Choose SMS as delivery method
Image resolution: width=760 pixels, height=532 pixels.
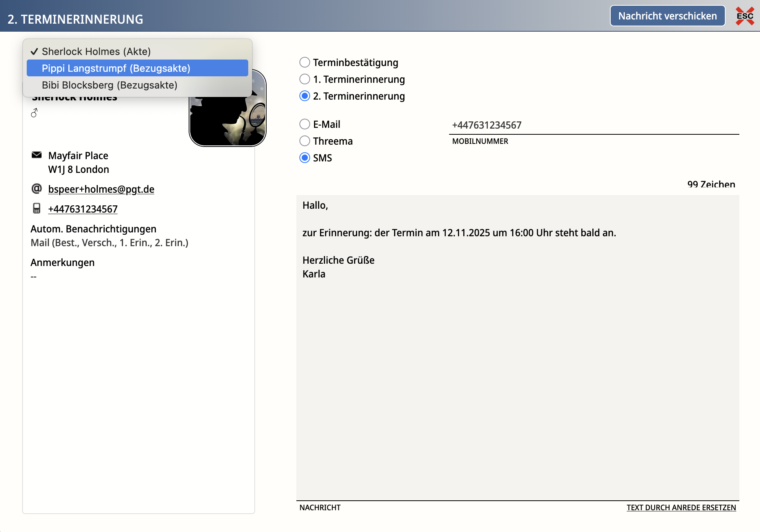(x=305, y=158)
